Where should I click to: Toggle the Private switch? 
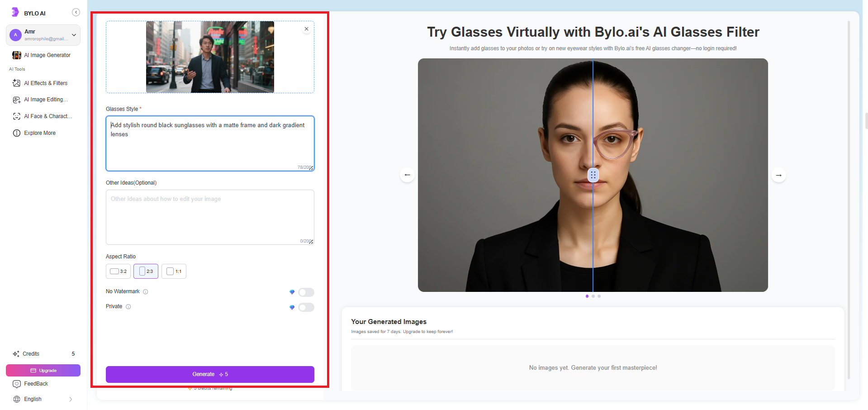(306, 308)
